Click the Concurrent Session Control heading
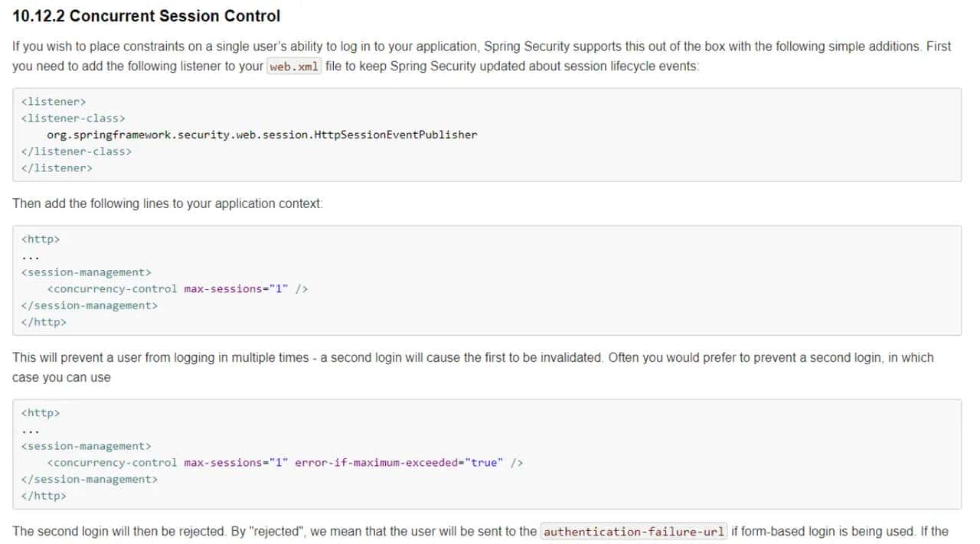Screen dimensions: 980x544 pos(146,15)
